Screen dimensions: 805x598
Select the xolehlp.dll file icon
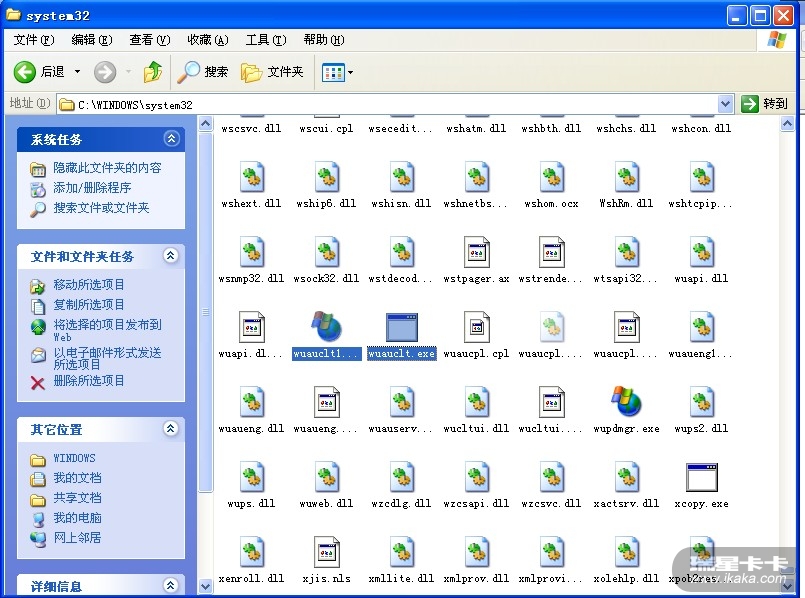click(626, 552)
